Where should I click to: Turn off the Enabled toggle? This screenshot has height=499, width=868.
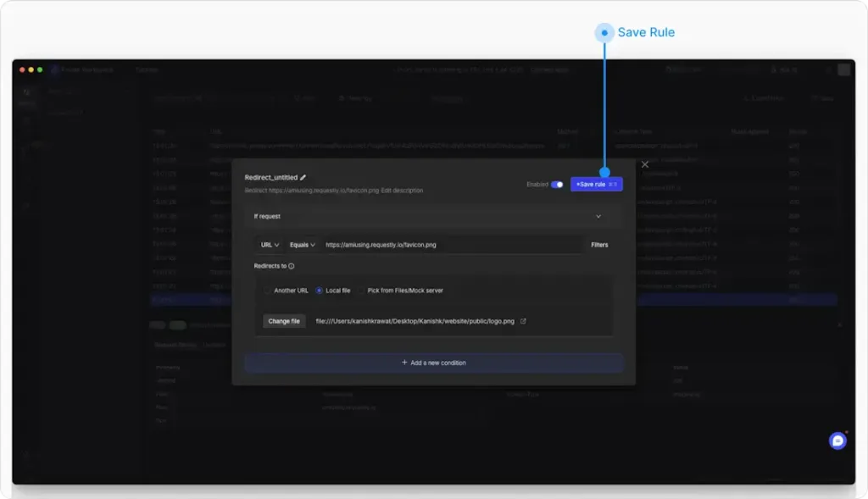557,183
